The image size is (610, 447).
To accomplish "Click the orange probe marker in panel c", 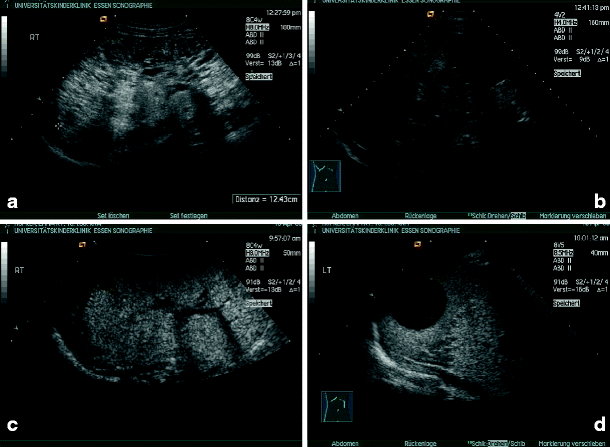I will (82, 245).
